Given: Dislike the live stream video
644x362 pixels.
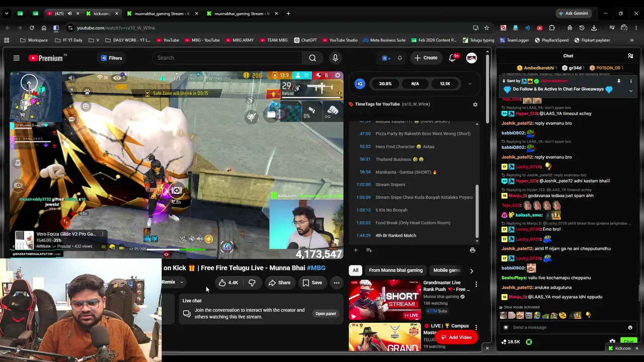Looking at the screenshot, I should tap(252, 283).
